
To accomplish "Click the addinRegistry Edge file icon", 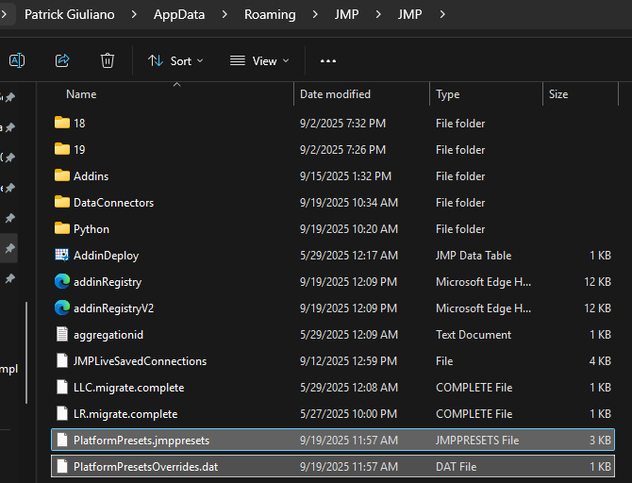I will 62,281.
